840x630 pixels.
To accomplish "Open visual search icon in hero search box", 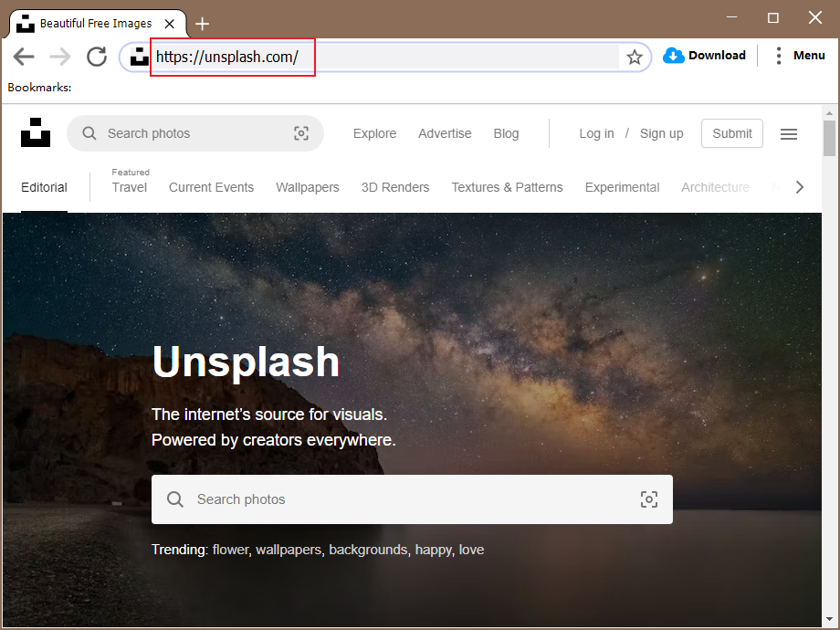I will (x=649, y=499).
